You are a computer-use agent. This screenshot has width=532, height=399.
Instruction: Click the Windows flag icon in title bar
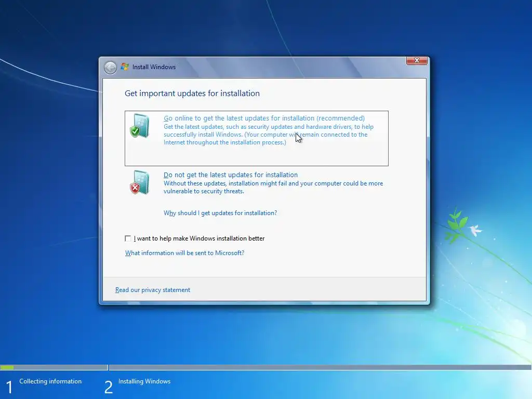(x=125, y=67)
